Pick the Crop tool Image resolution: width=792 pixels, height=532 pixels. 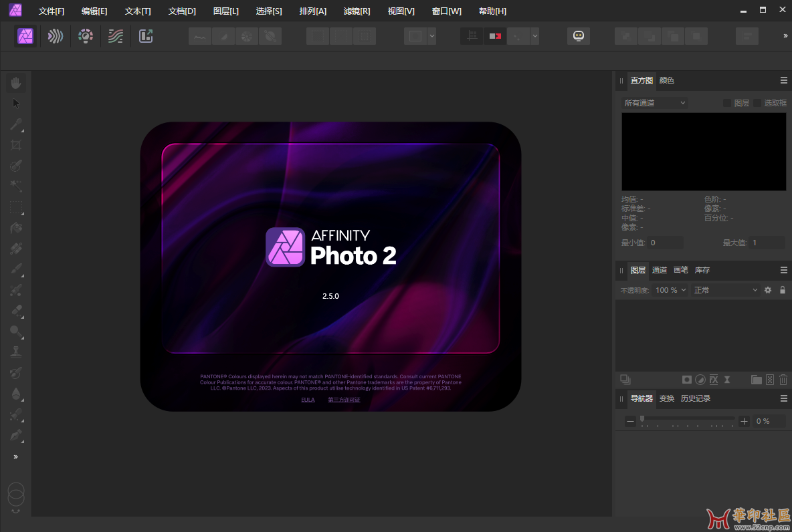click(16, 146)
